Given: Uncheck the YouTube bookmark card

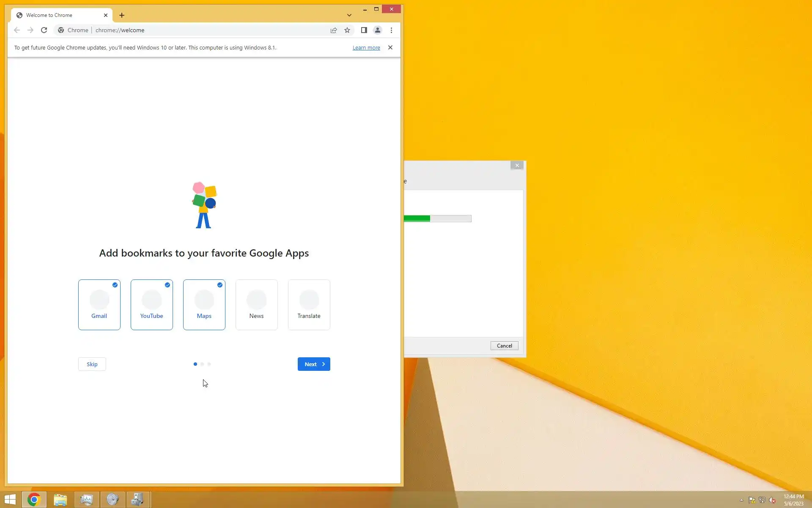Looking at the screenshot, I should click(x=152, y=304).
